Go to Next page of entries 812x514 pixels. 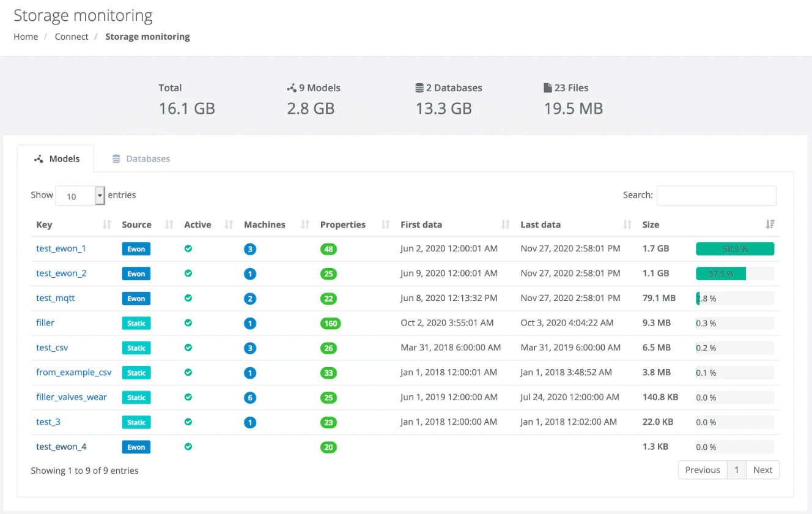pyautogui.click(x=762, y=470)
